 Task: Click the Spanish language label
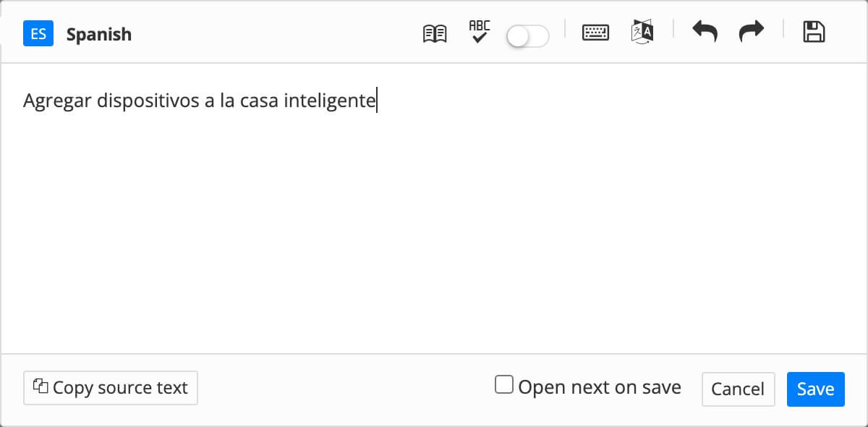(x=99, y=35)
